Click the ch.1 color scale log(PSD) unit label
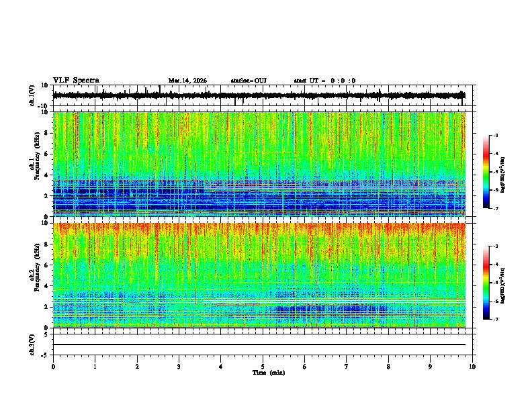Image resolution: width=532 pixels, height=411 pixels. pos(502,175)
